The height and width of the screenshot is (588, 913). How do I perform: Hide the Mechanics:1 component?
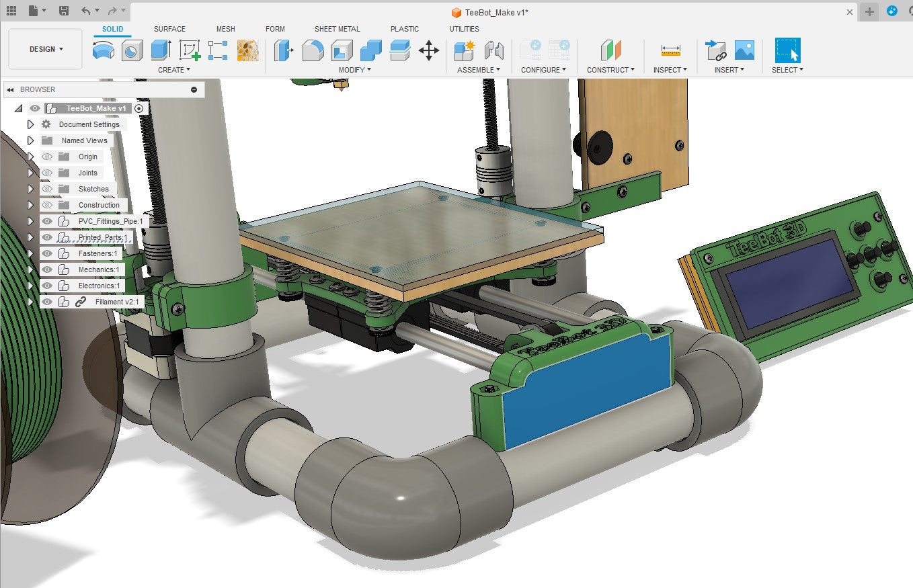47,269
